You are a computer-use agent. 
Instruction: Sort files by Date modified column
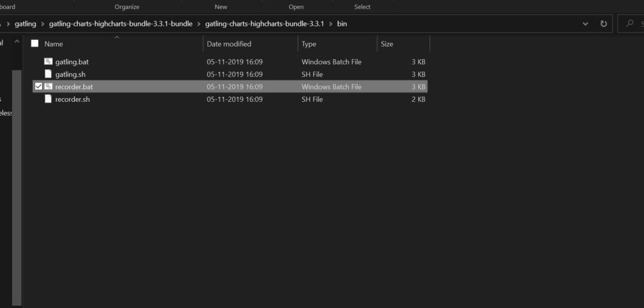(229, 43)
